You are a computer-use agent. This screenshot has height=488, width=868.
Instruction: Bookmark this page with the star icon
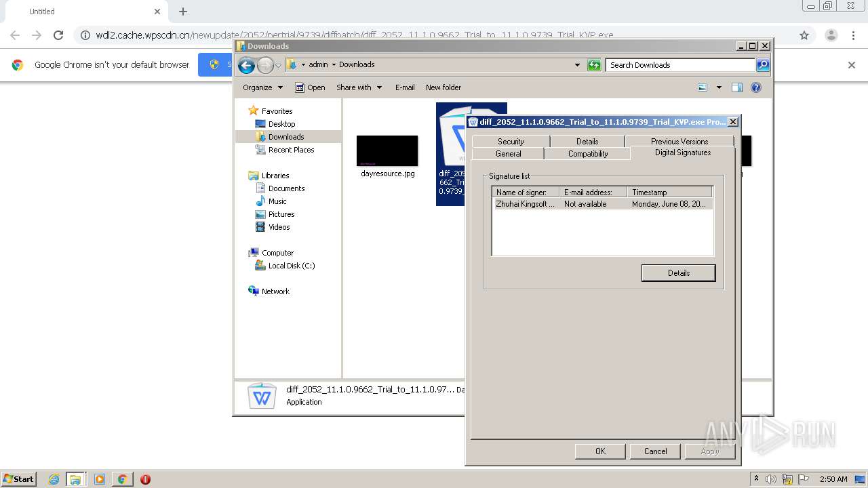pyautogui.click(x=804, y=35)
